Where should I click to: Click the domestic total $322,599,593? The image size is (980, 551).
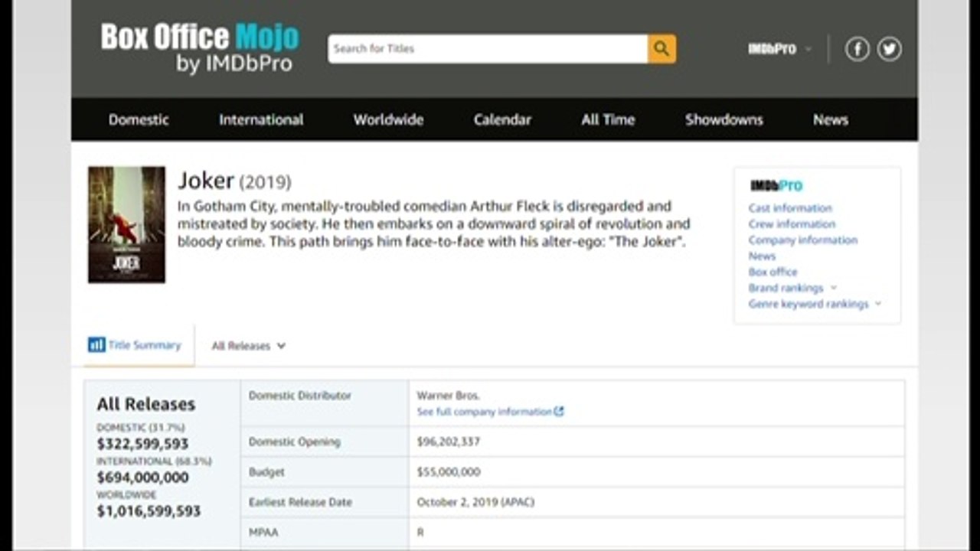pyautogui.click(x=142, y=444)
